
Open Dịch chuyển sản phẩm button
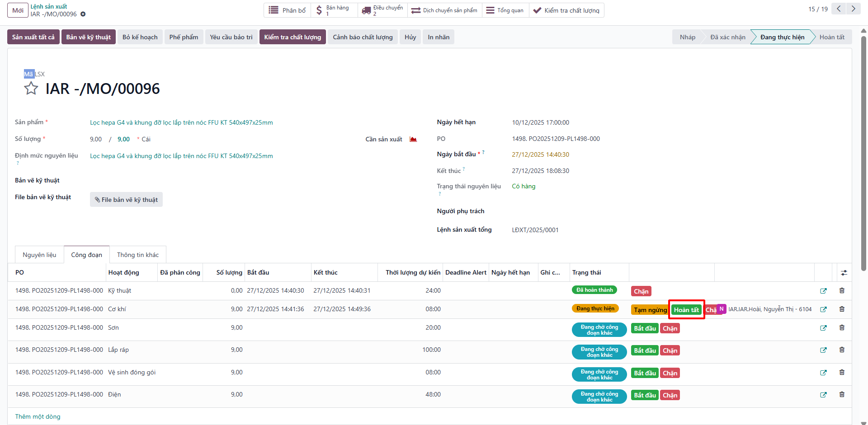[x=444, y=10]
